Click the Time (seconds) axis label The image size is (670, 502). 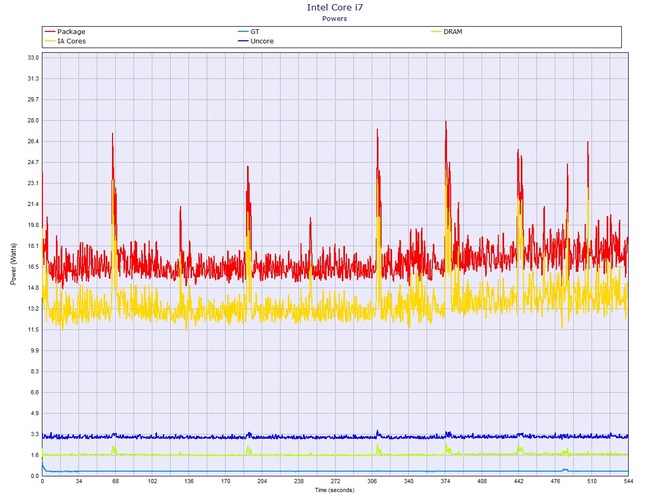(335, 490)
